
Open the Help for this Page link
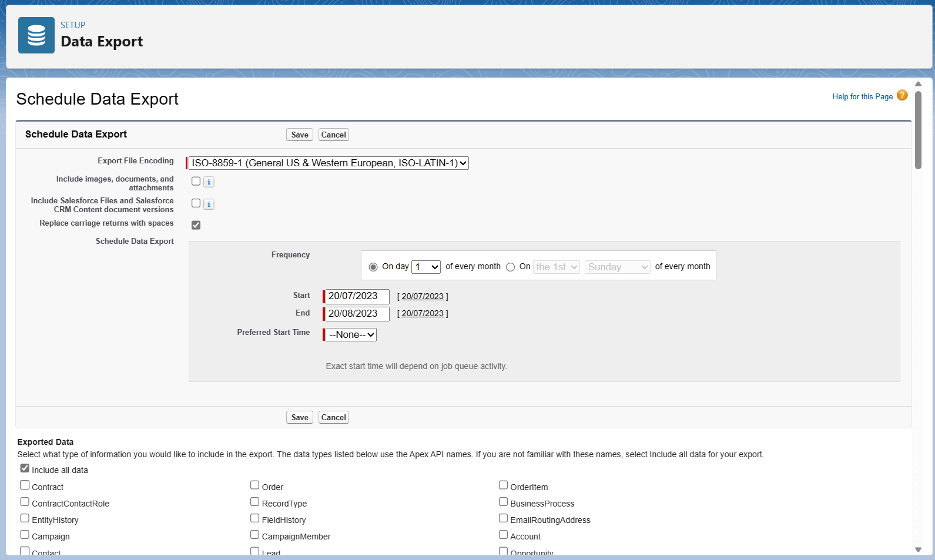862,96
